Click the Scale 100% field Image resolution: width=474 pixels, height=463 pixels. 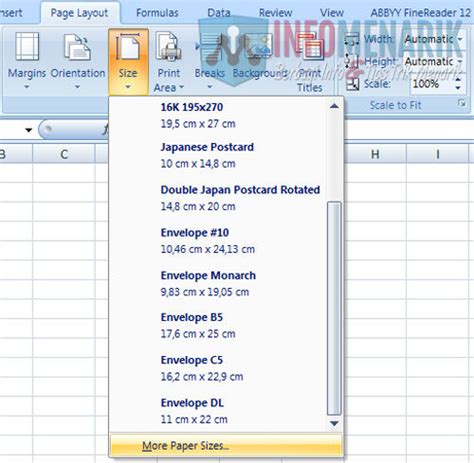[x=432, y=84]
